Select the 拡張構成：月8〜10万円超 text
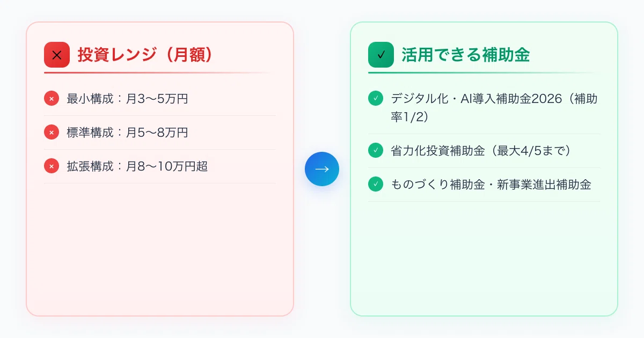Image resolution: width=644 pixels, height=338 pixels. (x=137, y=166)
